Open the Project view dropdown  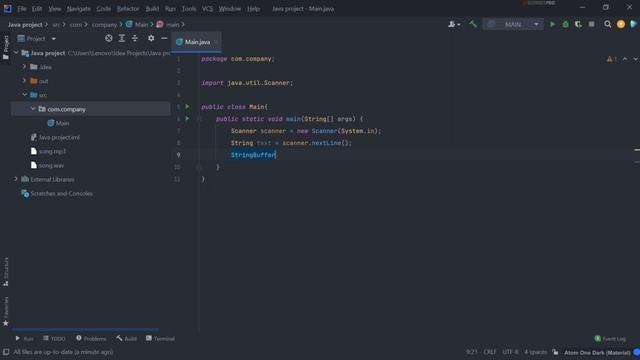(37, 39)
